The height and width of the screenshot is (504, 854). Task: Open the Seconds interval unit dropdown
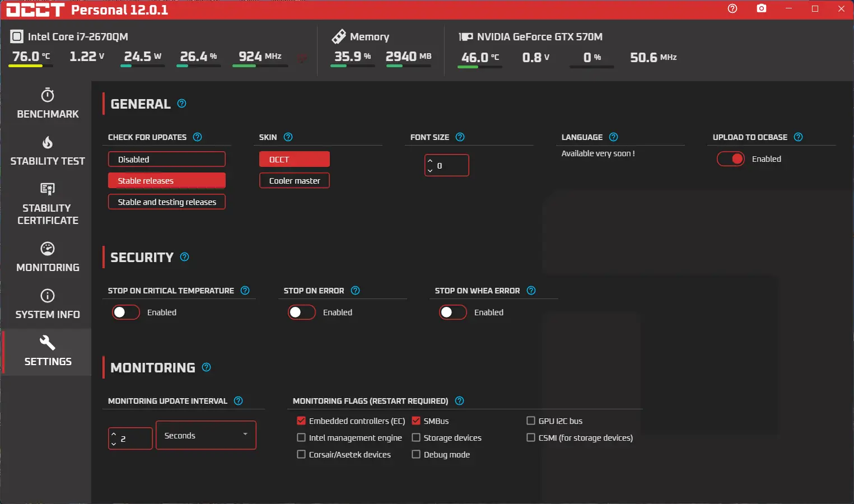point(206,435)
